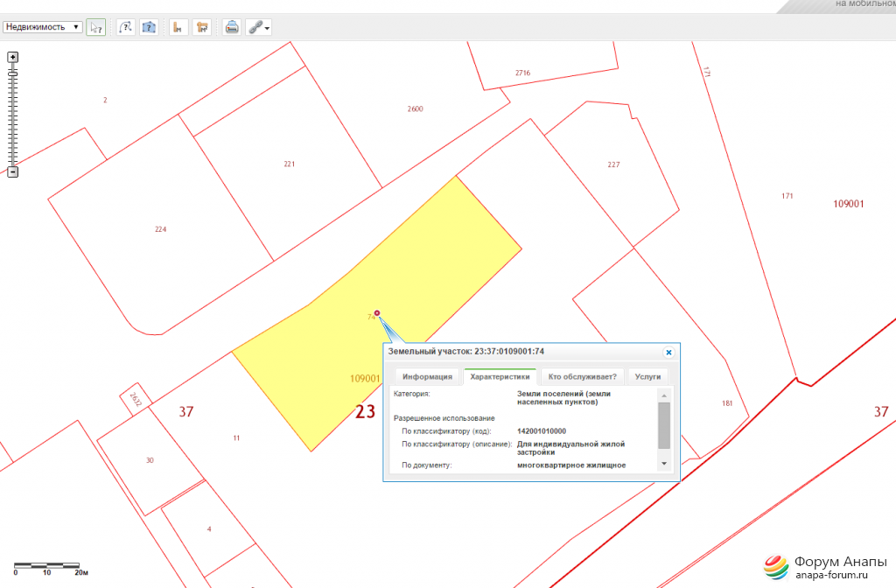Open the share link dropdown
This screenshot has width=896, height=588.
coord(258,27)
